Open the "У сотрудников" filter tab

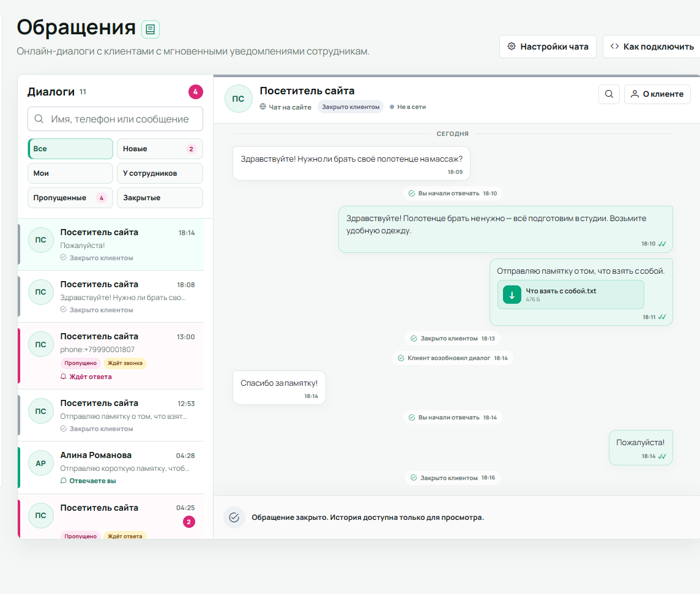point(160,173)
